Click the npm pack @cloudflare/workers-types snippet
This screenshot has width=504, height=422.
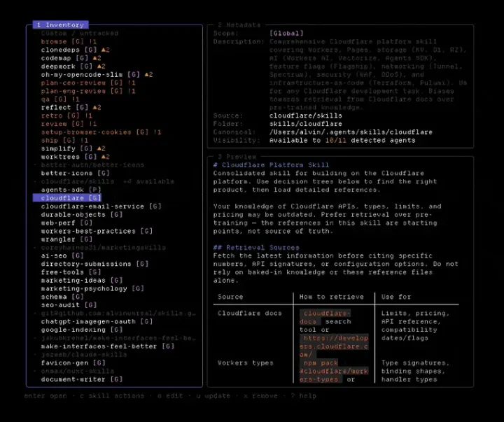334,371
